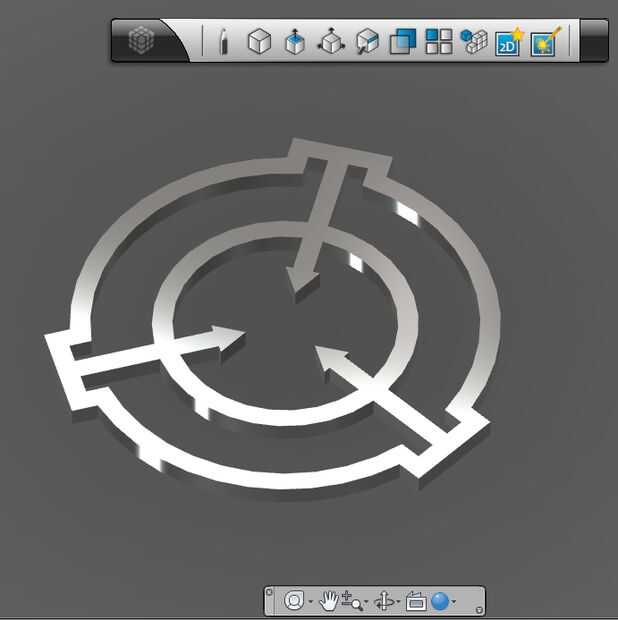Click the blue sphere visual style icon

(440, 601)
